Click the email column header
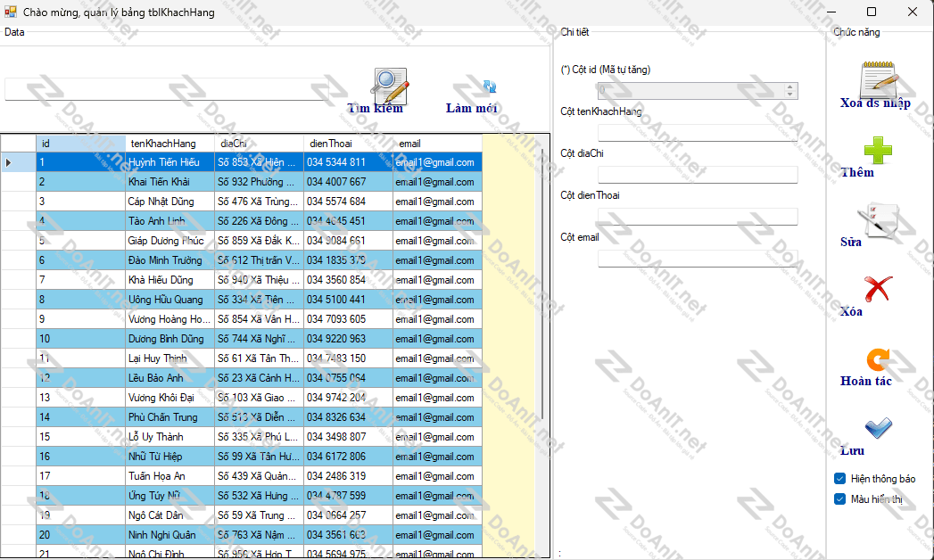 (x=438, y=144)
